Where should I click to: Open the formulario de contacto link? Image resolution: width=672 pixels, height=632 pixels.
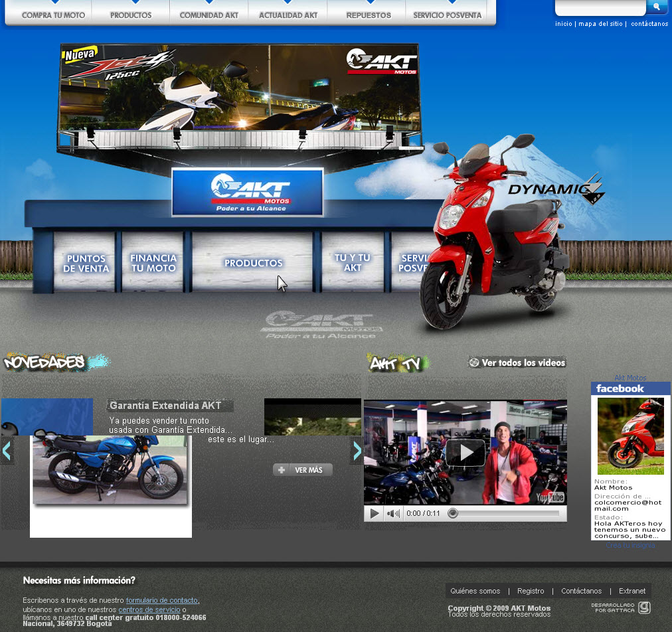pos(161,600)
